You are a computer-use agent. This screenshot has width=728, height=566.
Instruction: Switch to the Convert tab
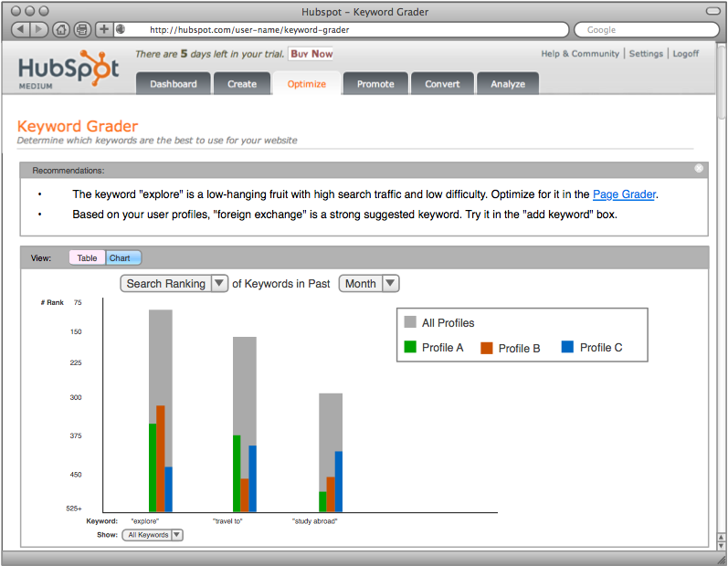[442, 84]
